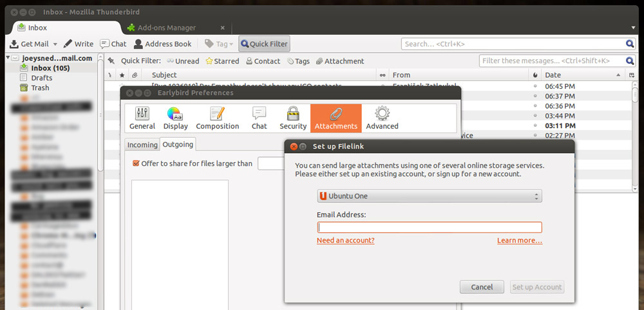Click the pin icon to keep filters applied
Image resolution: width=644 pixels, height=310 pixels.
click(111, 61)
